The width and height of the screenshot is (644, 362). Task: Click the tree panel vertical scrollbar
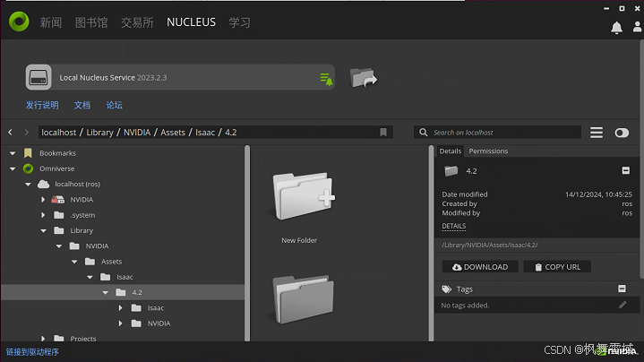click(x=247, y=243)
